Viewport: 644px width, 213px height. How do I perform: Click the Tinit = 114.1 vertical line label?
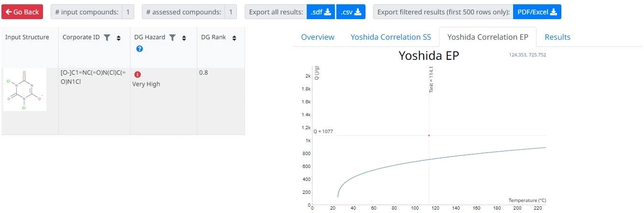coord(431,79)
